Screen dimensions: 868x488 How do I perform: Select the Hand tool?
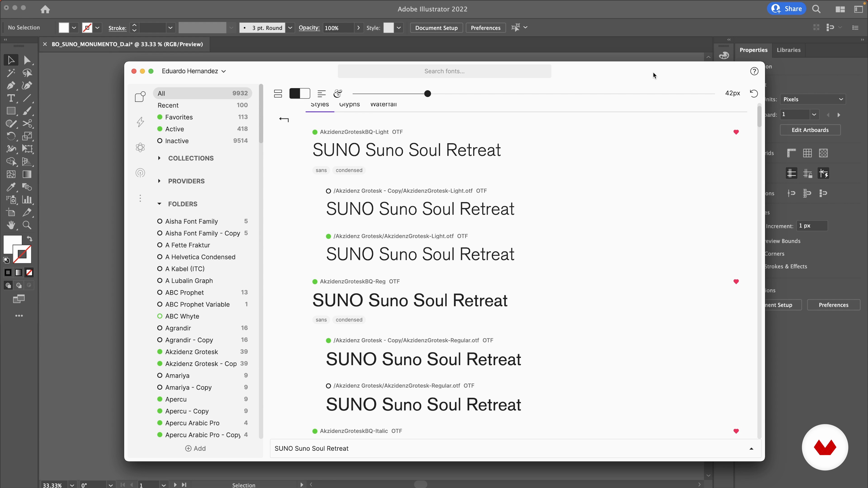click(x=11, y=225)
